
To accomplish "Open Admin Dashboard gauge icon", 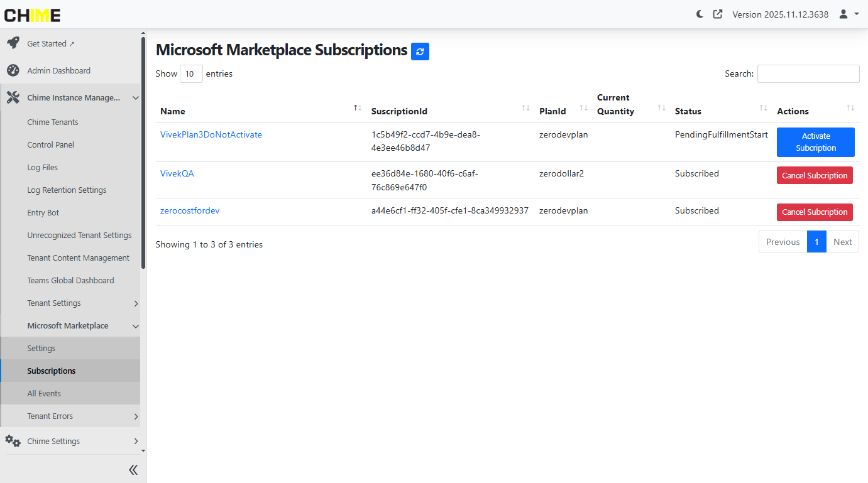I will [13, 70].
